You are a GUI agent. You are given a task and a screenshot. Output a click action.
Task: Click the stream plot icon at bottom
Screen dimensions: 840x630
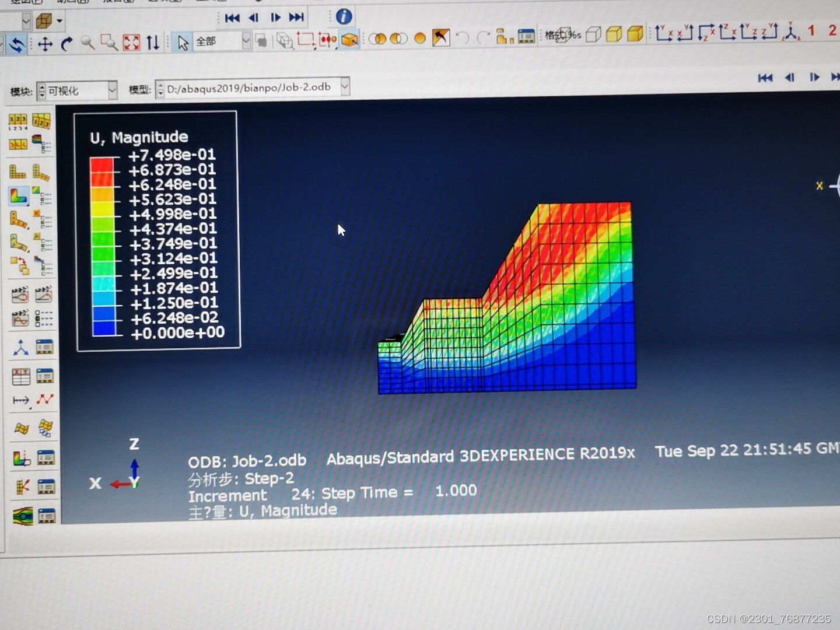click(22, 516)
